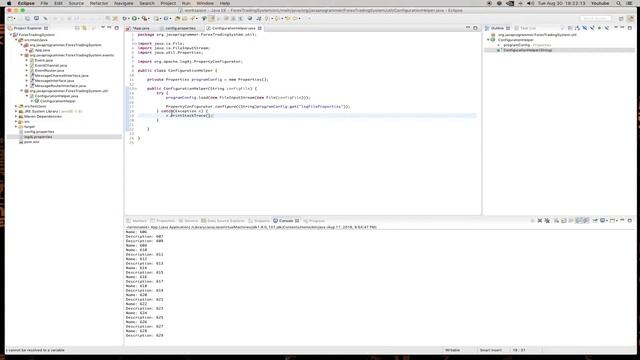Expand the JRE System Library node

pos(16,111)
